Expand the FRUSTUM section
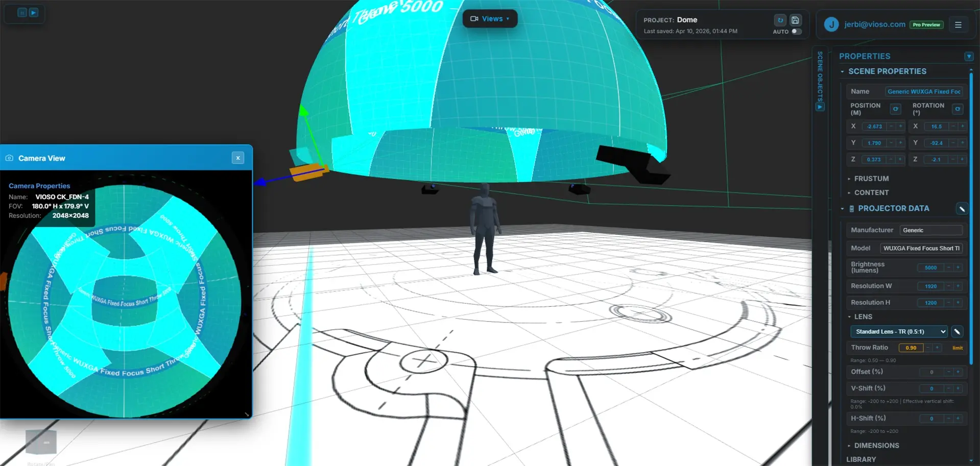The width and height of the screenshot is (980, 466). pyautogui.click(x=871, y=179)
